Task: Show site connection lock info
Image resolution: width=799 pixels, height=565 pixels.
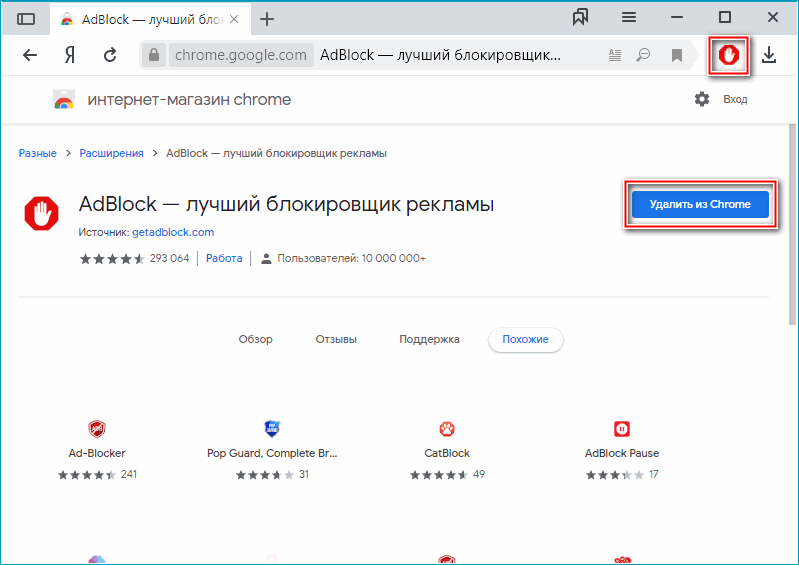Action: 154,55
